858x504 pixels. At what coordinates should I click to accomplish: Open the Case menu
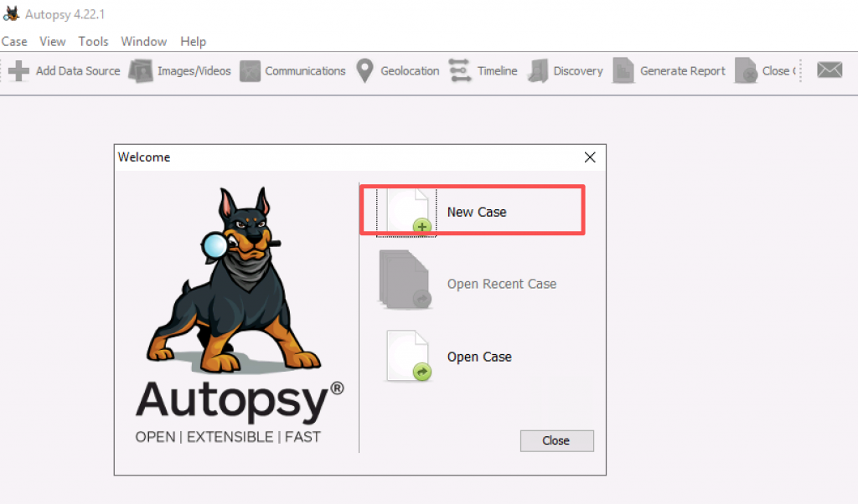(14, 41)
